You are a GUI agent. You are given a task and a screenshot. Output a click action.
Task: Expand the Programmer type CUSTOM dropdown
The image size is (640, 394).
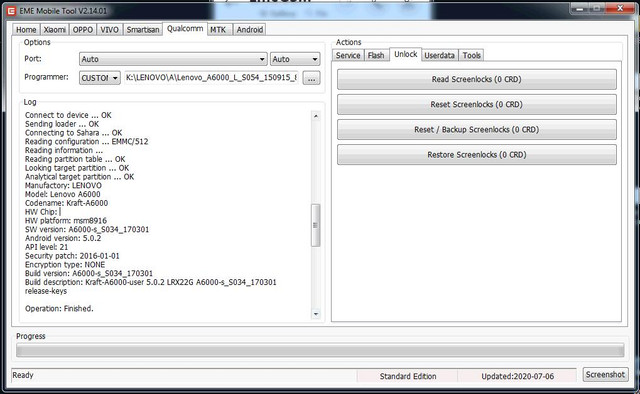point(100,78)
